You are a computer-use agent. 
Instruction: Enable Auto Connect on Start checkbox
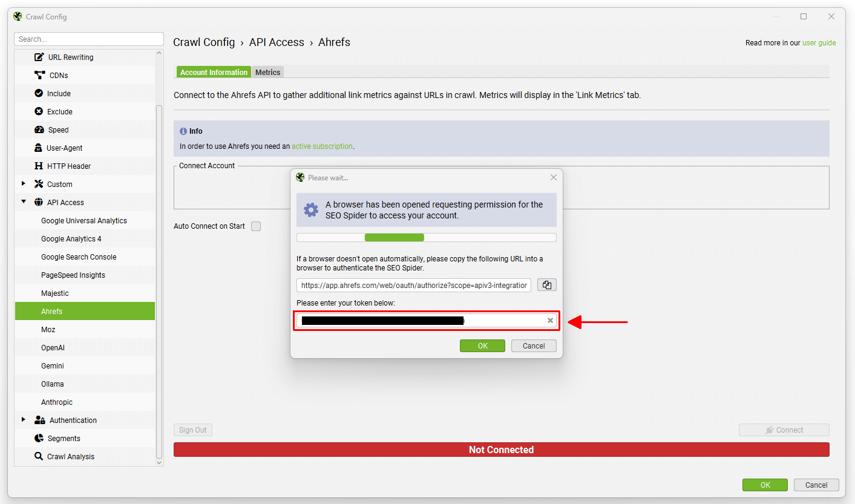point(256,226)
